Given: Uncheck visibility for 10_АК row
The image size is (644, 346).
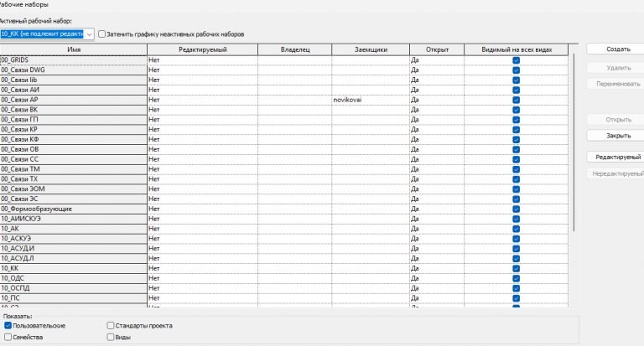Looking at the screenshot, I should pyautogui.click(x=517, y=229).
